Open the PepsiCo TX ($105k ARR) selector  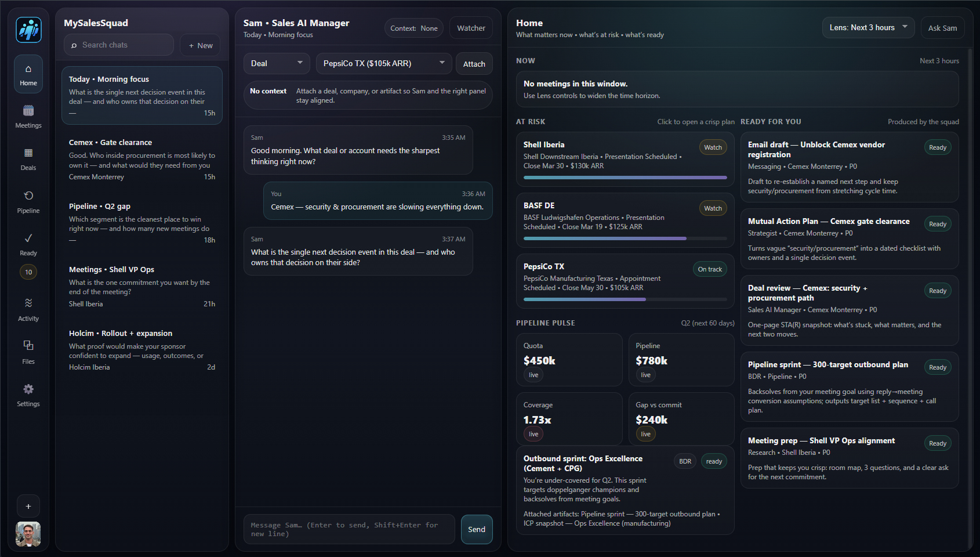(383, 63)
